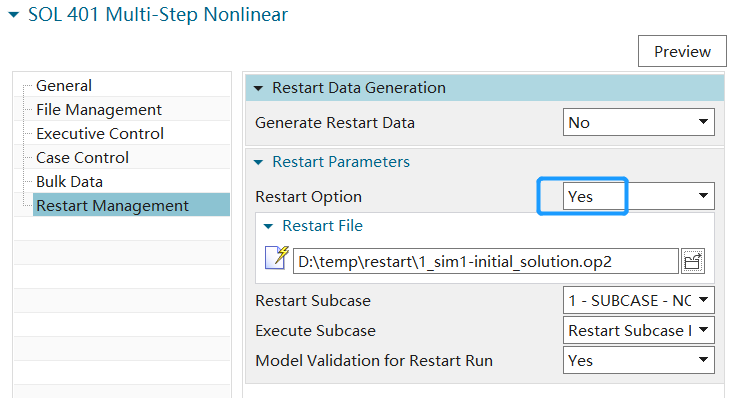
Task: Click the Restart Option label
Action: coord(308,196)
